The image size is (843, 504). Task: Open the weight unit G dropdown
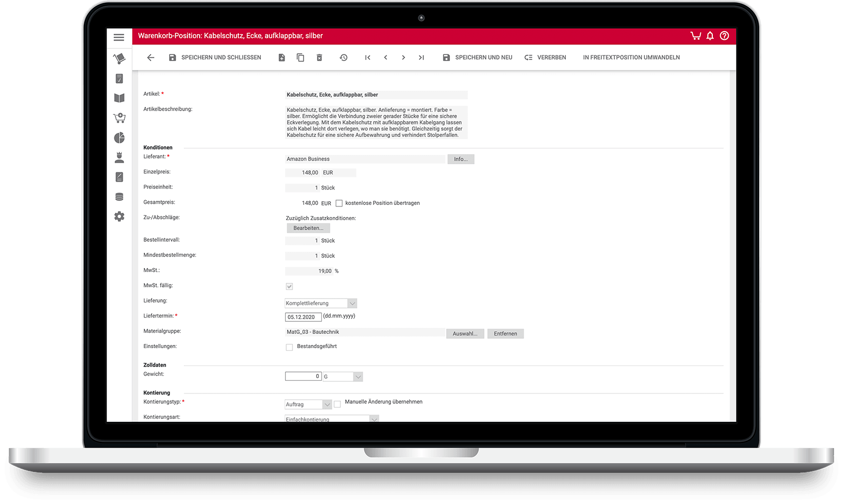(358, 377)
